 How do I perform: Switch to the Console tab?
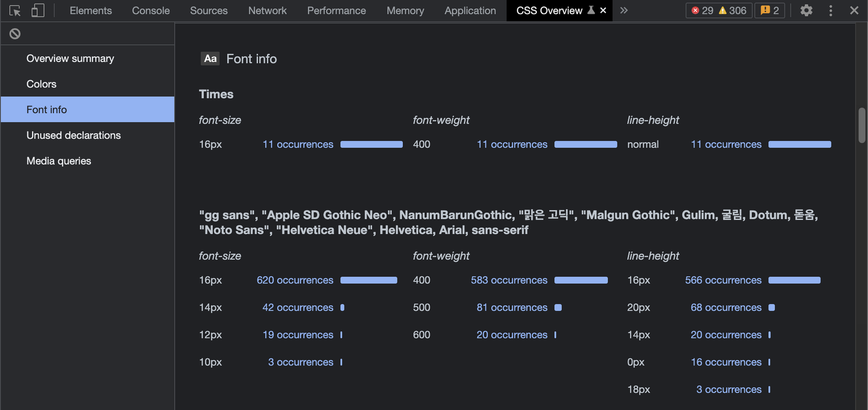[151, 10]
